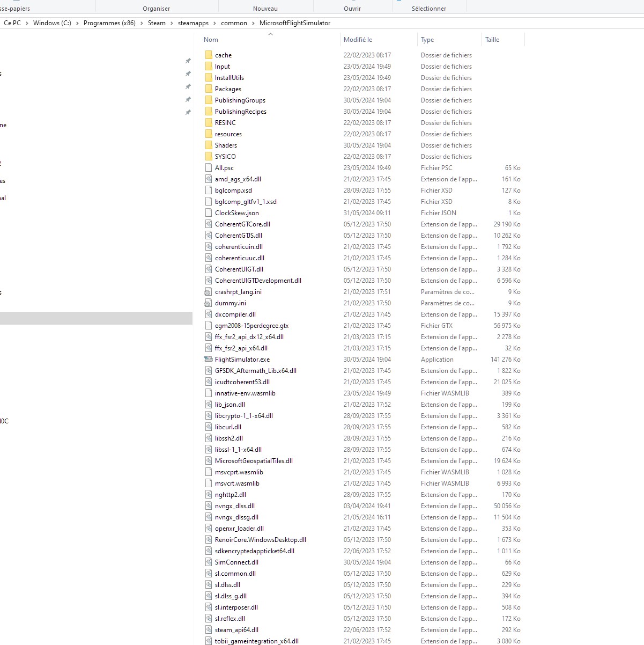Select CoherentGTCore.dll file name

pos(242,224)
